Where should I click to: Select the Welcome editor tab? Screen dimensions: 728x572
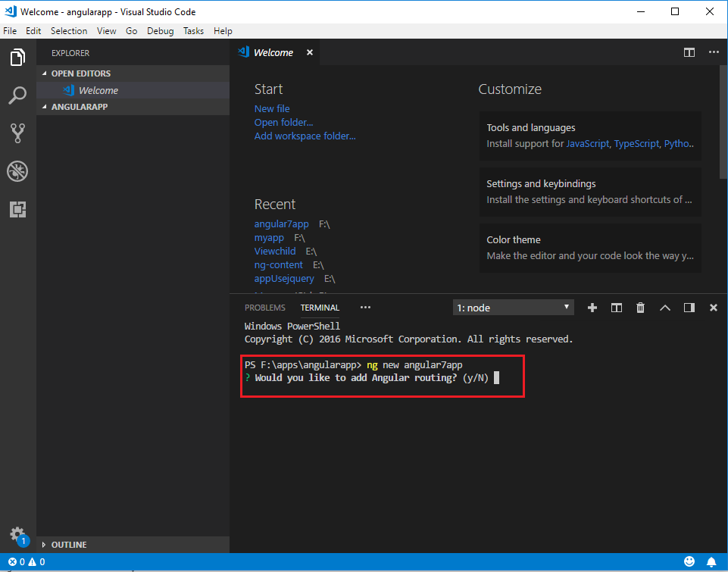tap(274, 52)
